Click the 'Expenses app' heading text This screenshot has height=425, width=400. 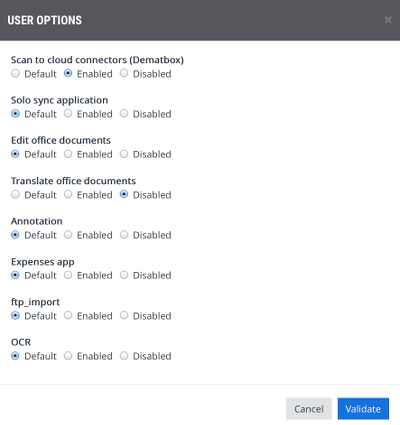43,262
